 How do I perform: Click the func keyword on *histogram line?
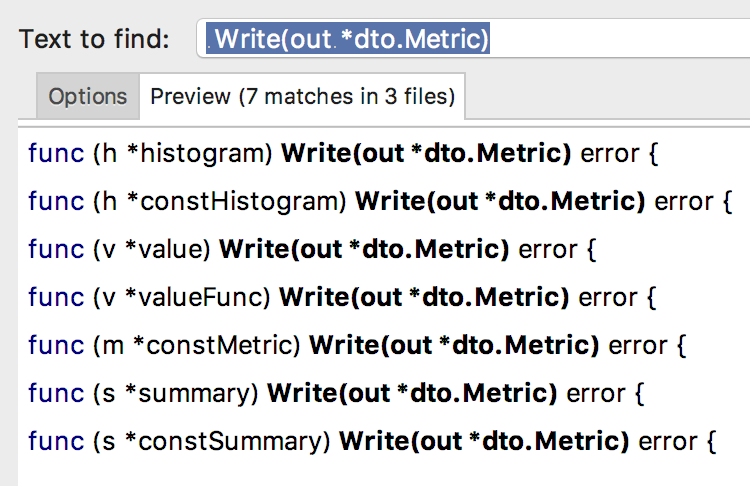(56, 153)
